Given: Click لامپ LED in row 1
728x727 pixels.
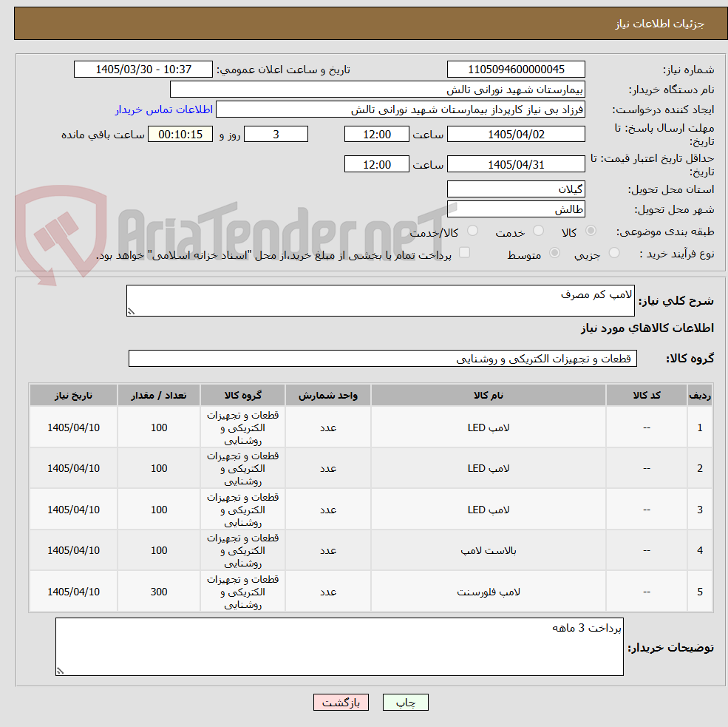Looking at the screenshot, I should (489, 427).
